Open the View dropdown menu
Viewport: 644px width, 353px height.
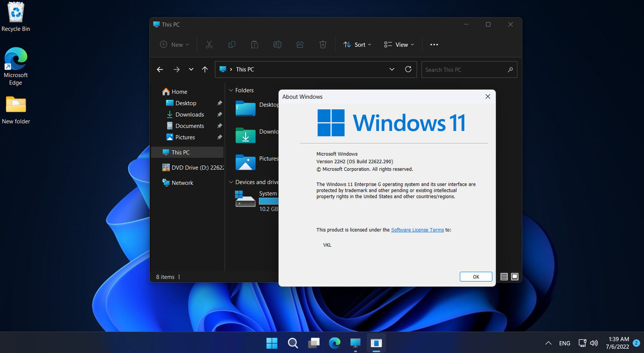[399, 44]
